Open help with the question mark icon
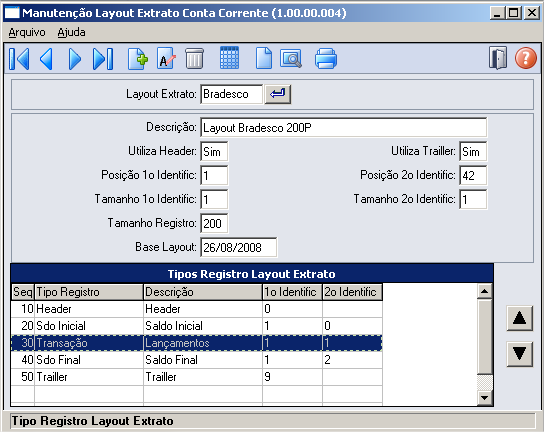The width and height of the screenshot is (544, 432). (x=526, y=58)
